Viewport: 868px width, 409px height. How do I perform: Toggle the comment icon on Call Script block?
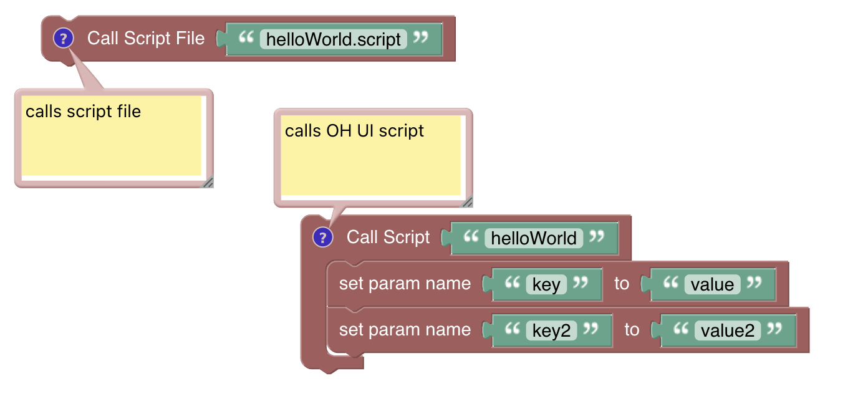(322, 238)
